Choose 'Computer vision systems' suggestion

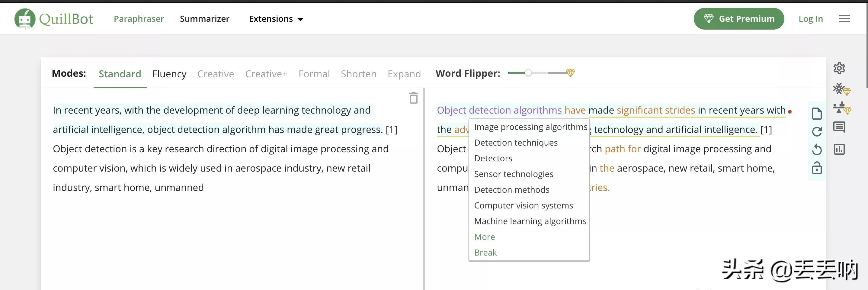[x=529, y=205]
